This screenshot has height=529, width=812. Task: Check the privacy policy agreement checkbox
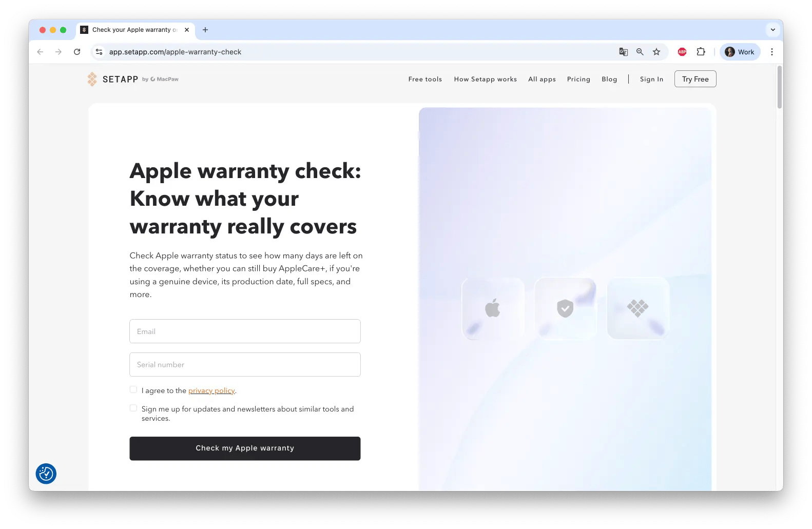133,390
